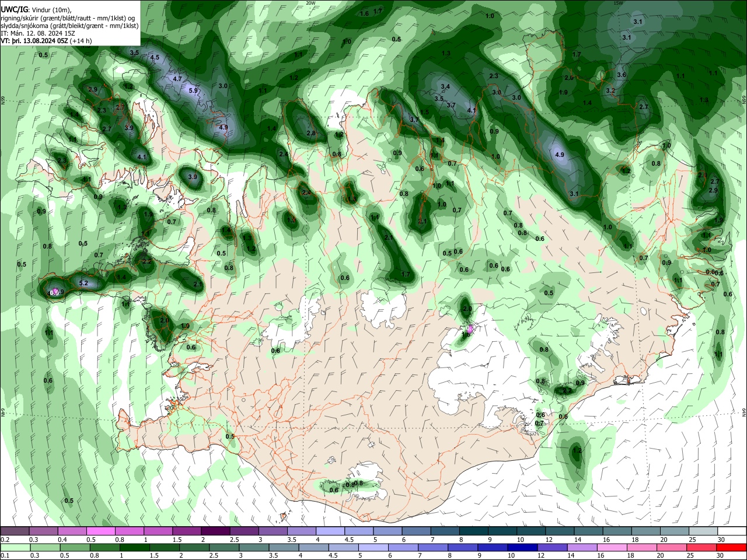Click the 4.7 precipitation value on the map
The height and width of the screenshot is (560, 747).
click(x=177, y=79)
